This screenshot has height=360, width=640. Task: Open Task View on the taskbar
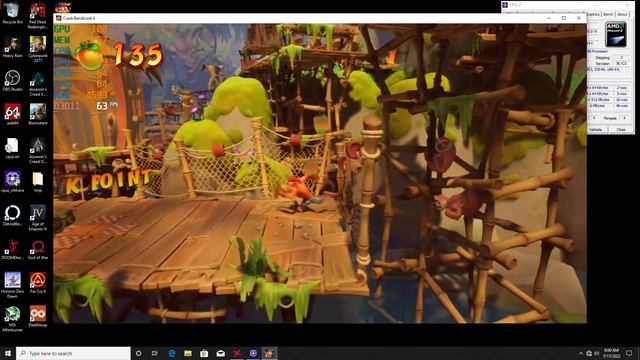point(155,353)
